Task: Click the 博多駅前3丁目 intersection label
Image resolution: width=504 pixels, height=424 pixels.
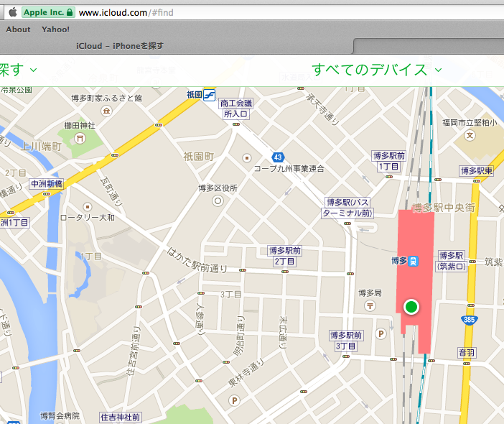Action: click(346, 341)
